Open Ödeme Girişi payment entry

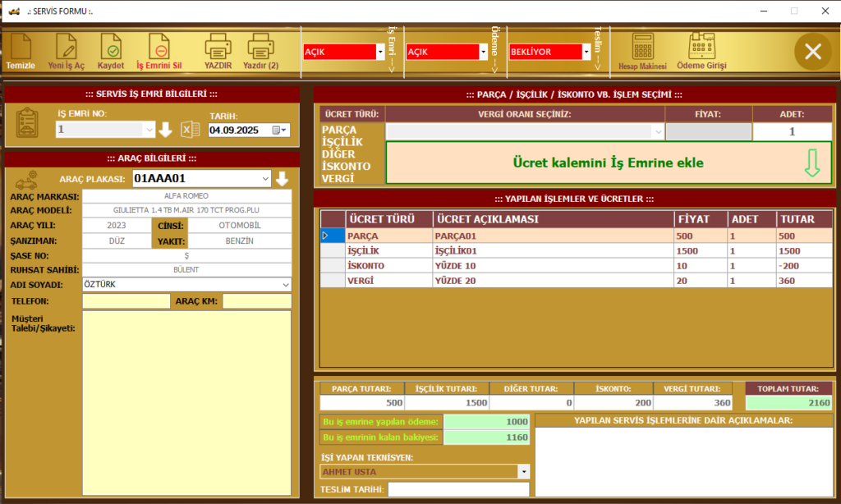701,50
